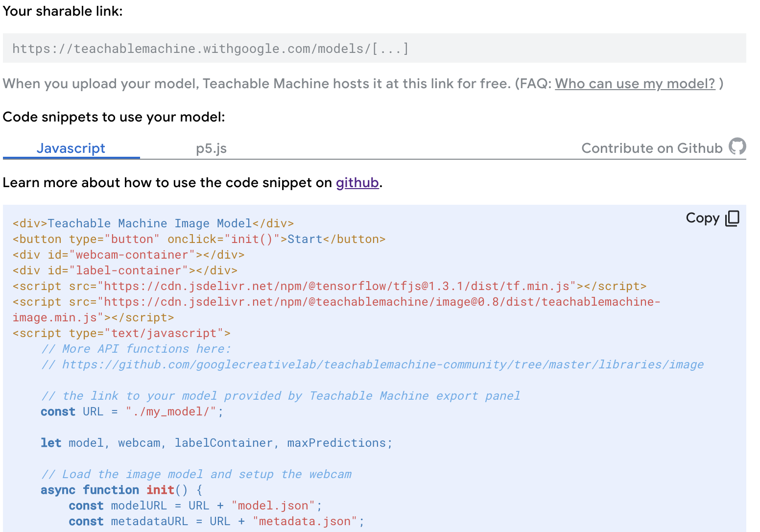Click the 'More API functions here' comment

(x=136, y=349)
